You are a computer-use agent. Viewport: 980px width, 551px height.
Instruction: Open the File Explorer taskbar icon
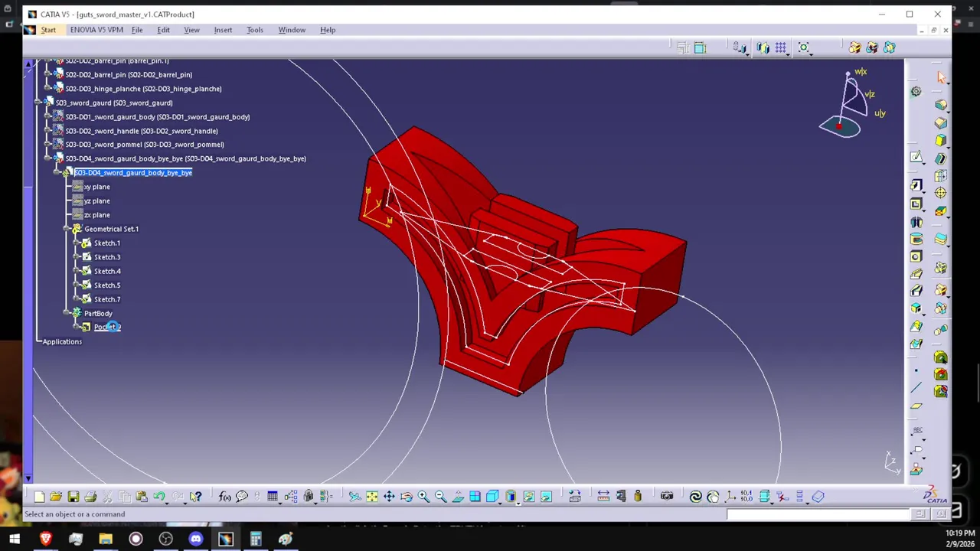[106, 540]
